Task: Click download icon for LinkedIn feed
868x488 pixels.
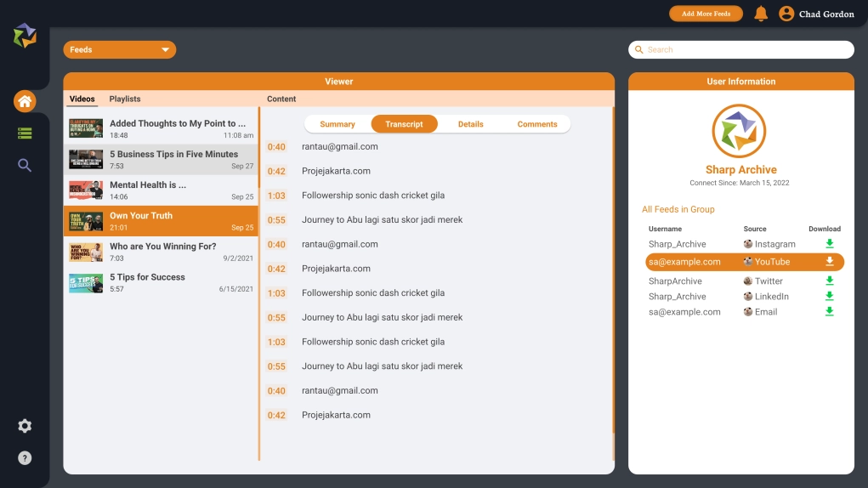Action: [830, 296]
